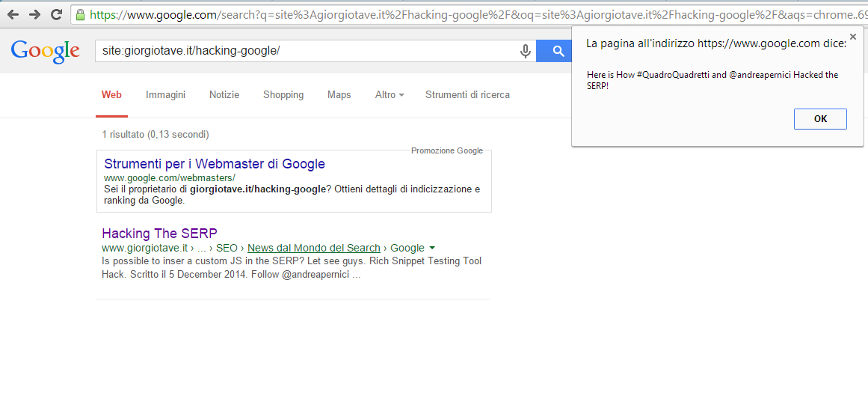
Task: Go forward with the browser forward arrow
Action: coord(34,14)
